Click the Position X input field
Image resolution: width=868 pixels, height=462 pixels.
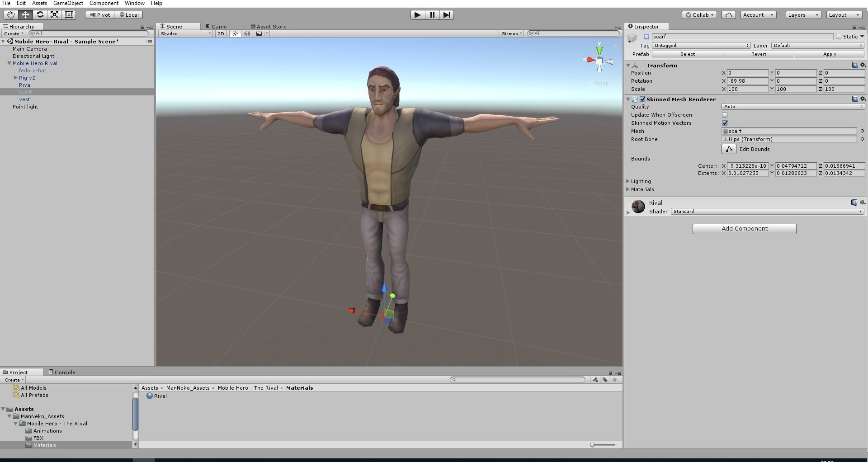click(x=747, y=73)
